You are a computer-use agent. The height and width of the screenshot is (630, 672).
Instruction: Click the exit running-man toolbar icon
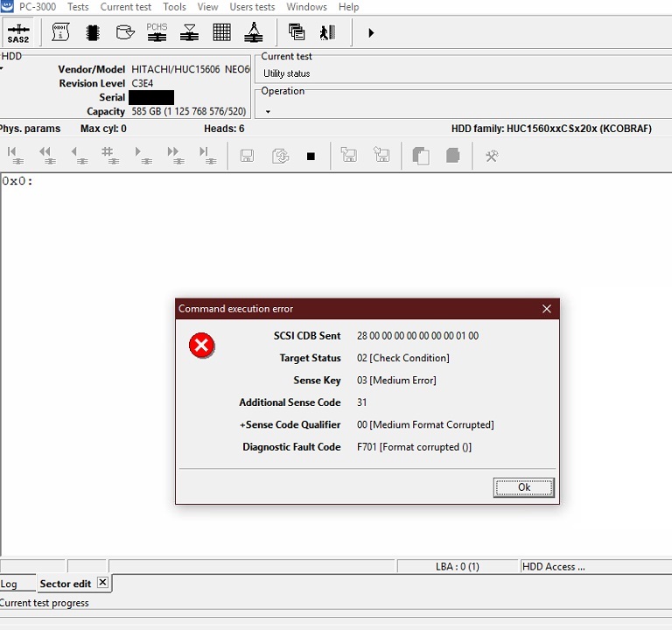pyautogui.click(x=328, y=33)
